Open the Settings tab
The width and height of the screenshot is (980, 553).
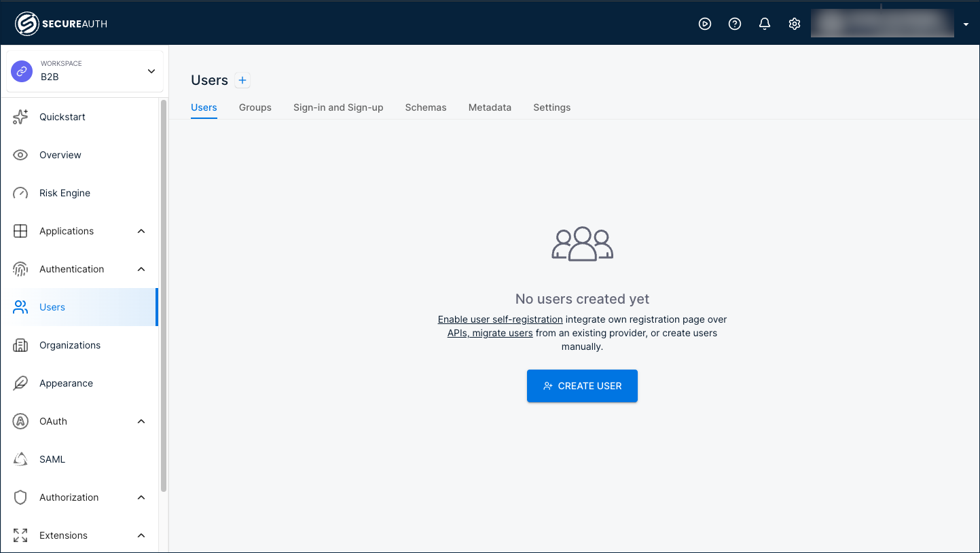(551, 107)
